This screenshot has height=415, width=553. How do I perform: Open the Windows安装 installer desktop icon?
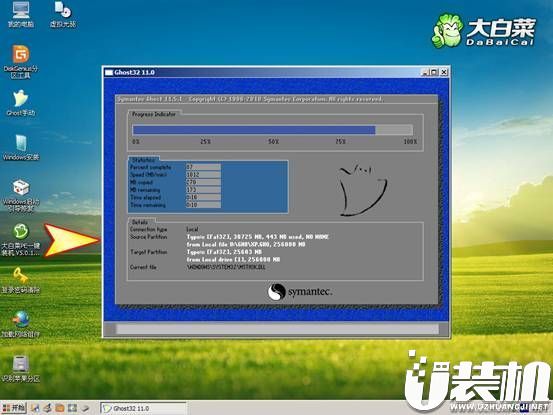21,147
